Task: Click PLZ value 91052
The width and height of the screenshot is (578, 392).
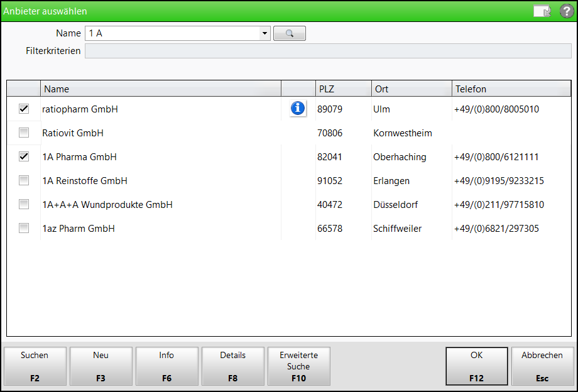Action: [x=330, y=182]
